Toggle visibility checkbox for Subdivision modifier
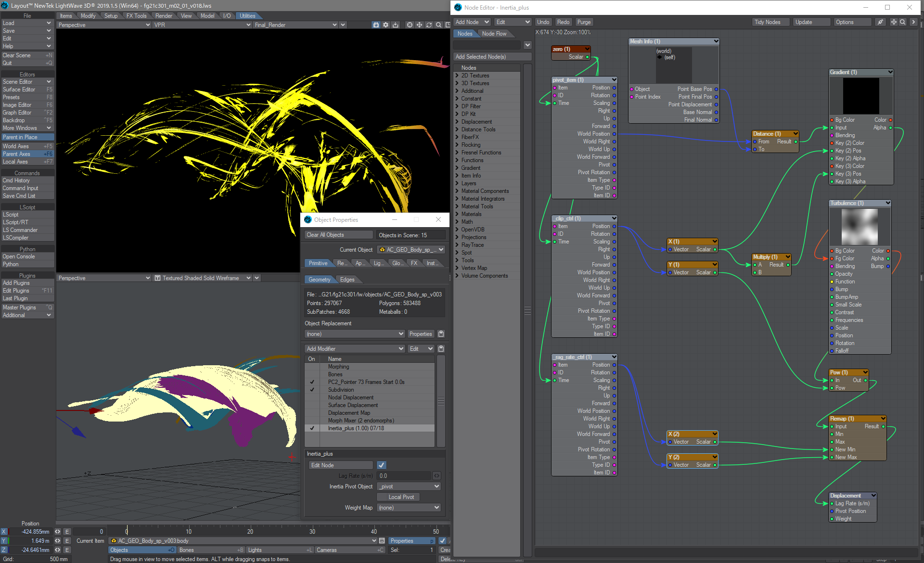The image size is (924, 563). click(x=312, y=389)
